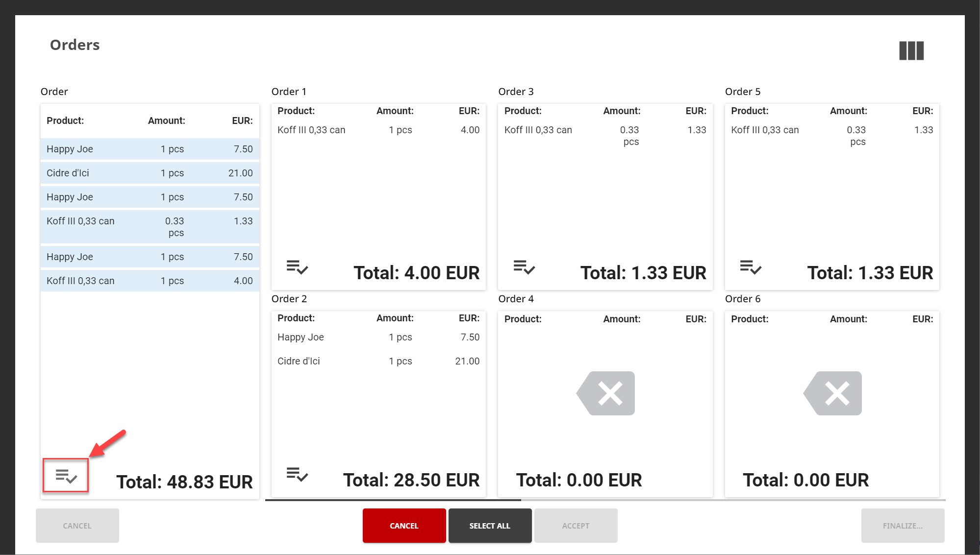Click select-all icon in Order 5 card
Screen dimensions: 980x555
click(750, 267)
